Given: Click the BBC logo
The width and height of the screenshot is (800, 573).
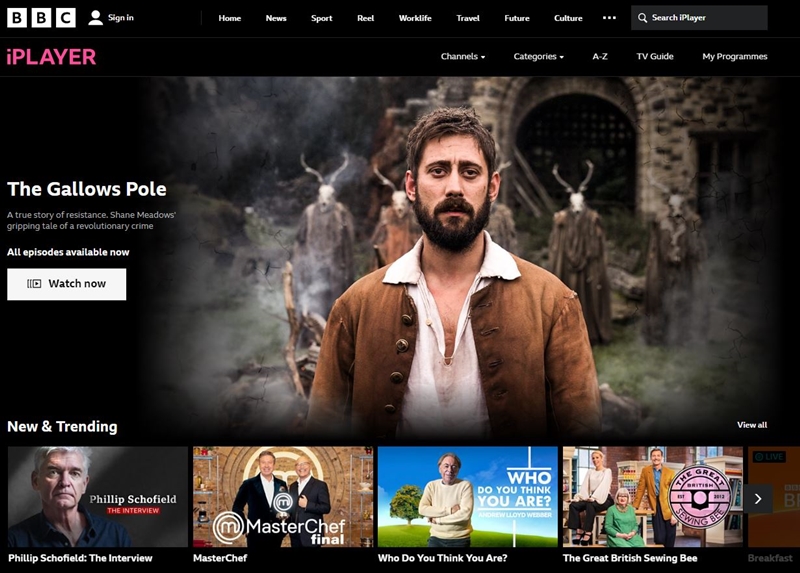Looking at the screenshot, I should [x=39, y=18].
